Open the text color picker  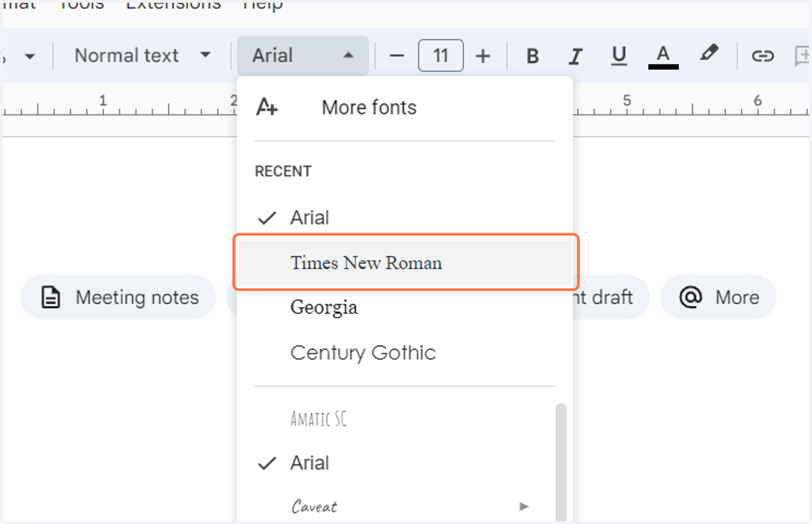pos(663,56)
